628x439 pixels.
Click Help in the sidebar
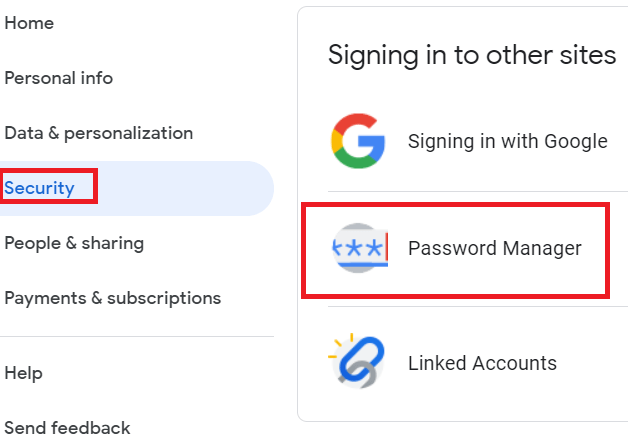tap(23, 373)
